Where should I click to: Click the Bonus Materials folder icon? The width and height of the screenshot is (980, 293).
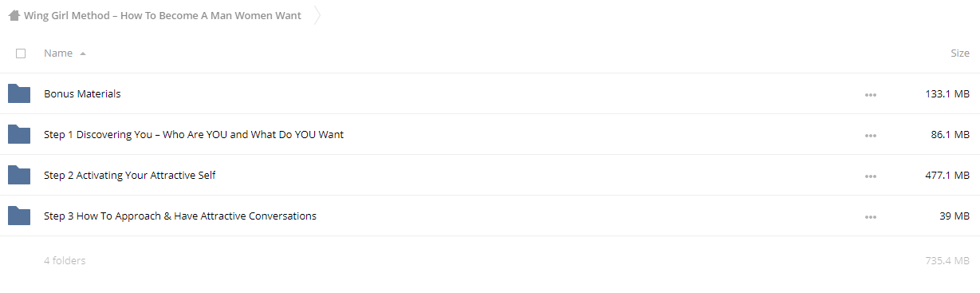(19, 93)
